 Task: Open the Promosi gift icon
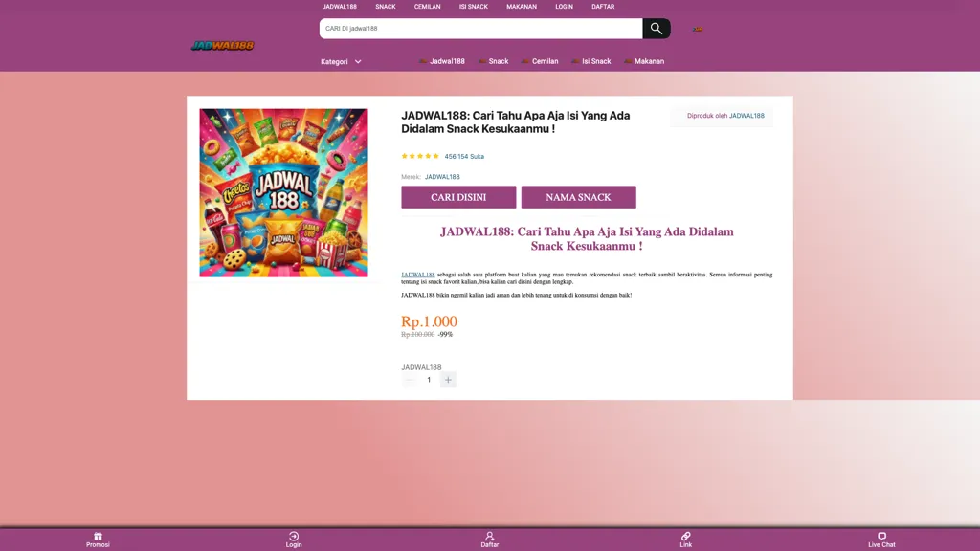click(x=98, y=536)
